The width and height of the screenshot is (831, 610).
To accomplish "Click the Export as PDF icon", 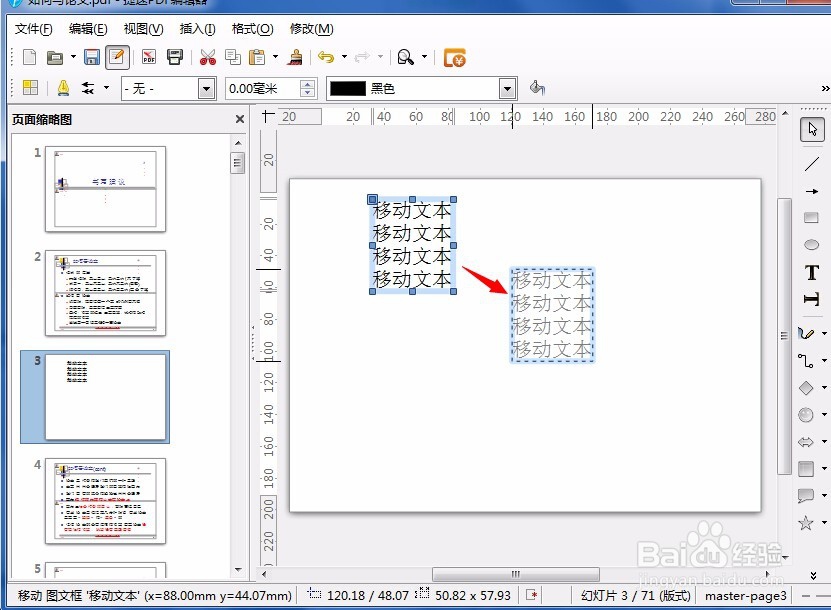I will tap(149, 57).
